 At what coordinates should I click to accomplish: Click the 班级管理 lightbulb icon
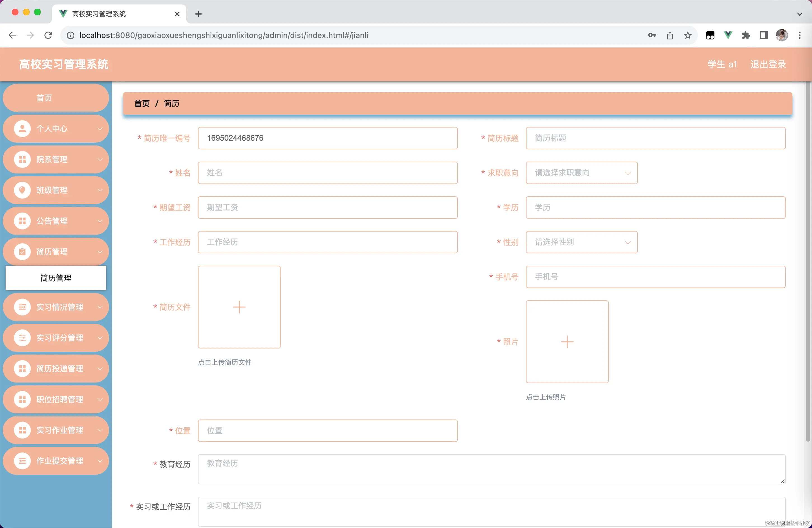pos(22,190)
